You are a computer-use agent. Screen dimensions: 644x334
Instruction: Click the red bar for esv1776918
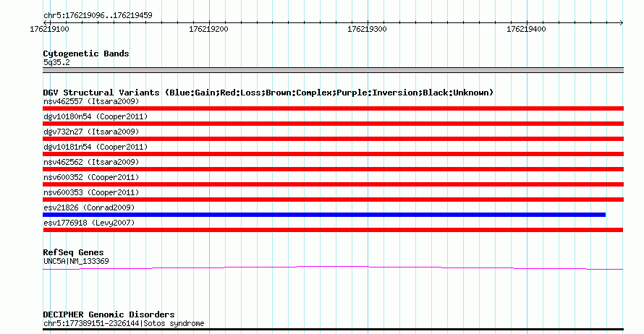pyautogui.click(x=333, y=230)
